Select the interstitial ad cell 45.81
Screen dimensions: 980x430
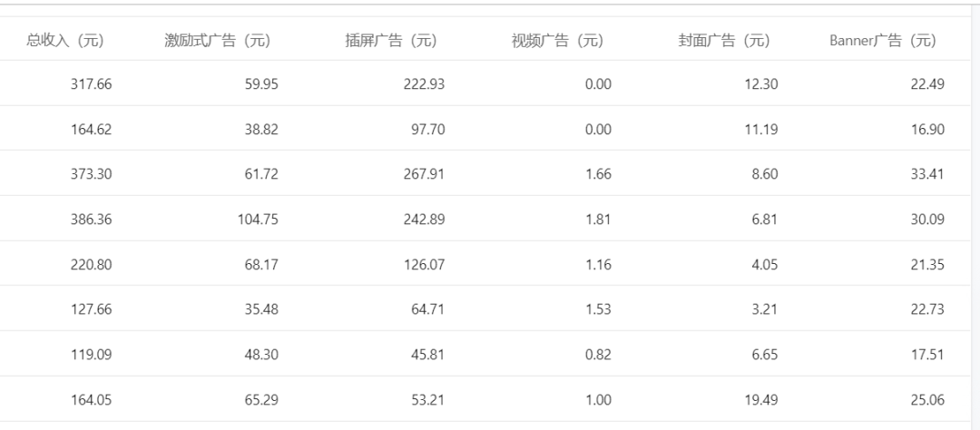tap(427, 355)
